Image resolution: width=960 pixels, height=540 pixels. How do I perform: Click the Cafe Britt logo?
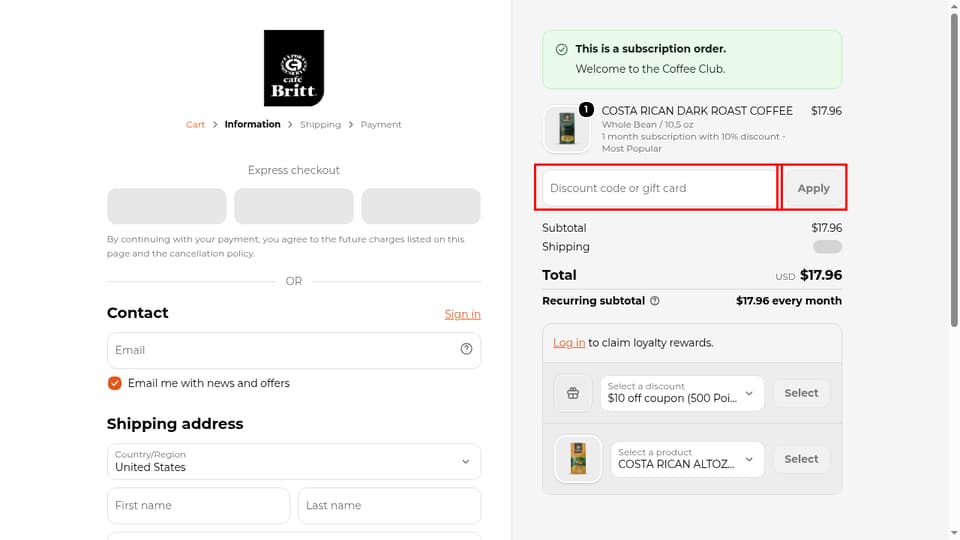click(x=294, y=68)
